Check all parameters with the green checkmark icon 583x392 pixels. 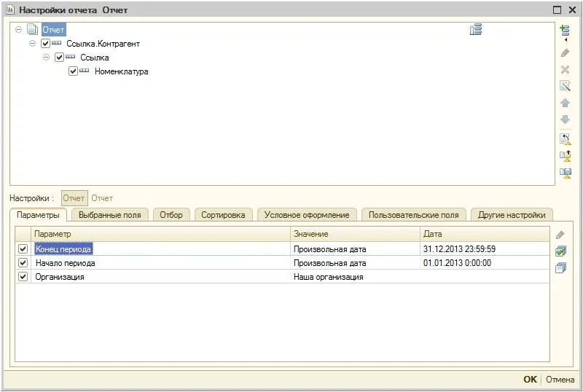coord(560,251)
